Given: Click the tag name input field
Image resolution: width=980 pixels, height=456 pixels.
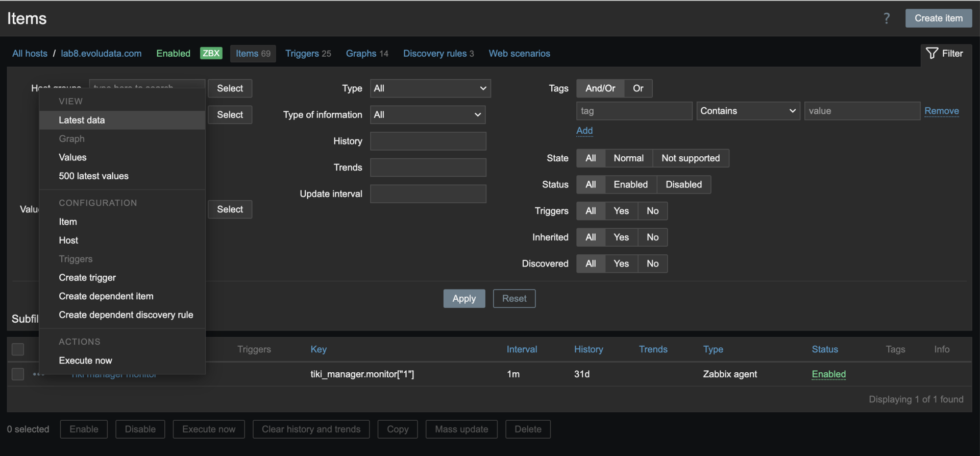Looking at the screenshot, I should point(634,111).
